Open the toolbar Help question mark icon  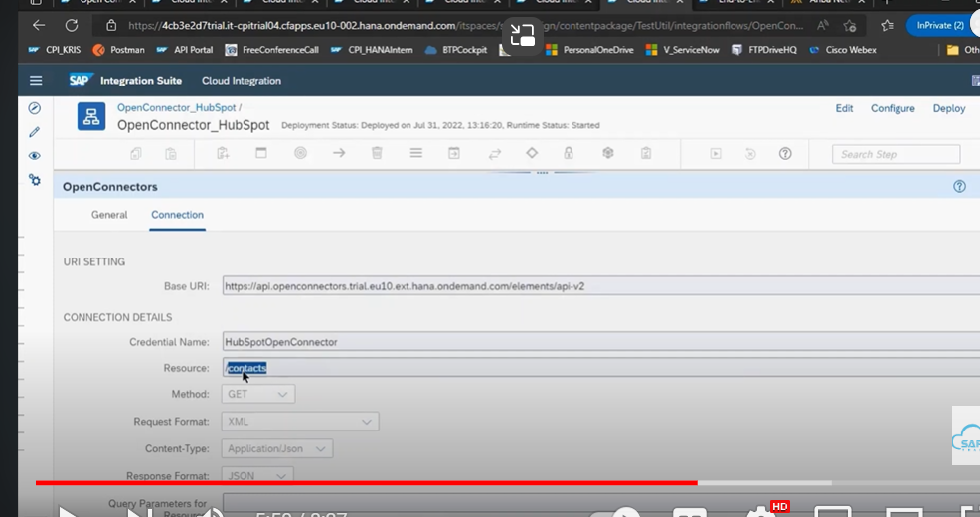point(785,154)
